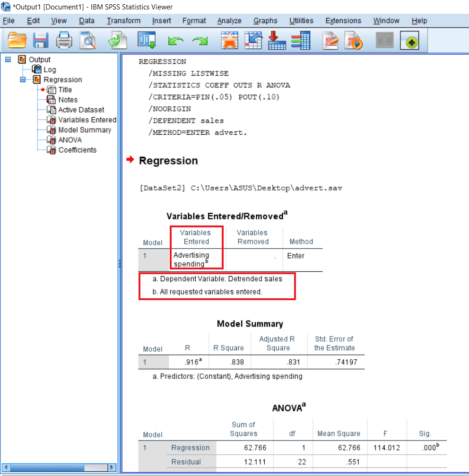Open the Utilities menu
This screenshot has width=469, height=476.
coord(302,21)
